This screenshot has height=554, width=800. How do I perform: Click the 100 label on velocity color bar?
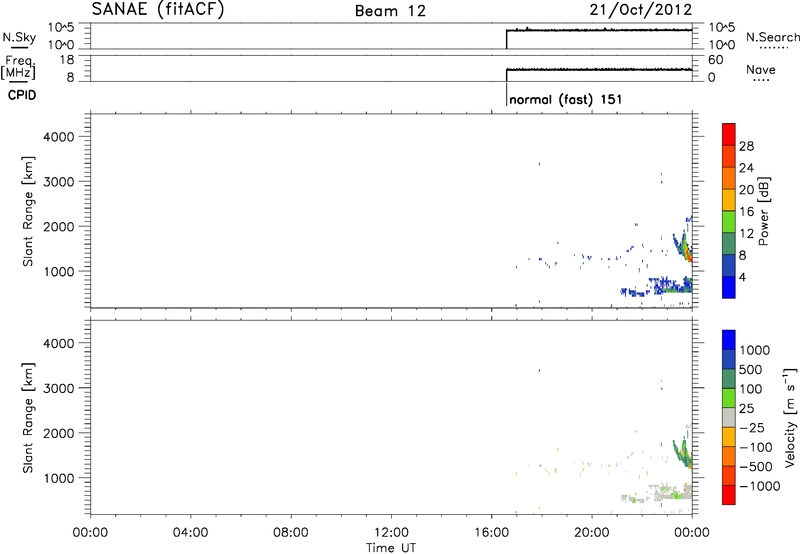[x=751, y=389]
